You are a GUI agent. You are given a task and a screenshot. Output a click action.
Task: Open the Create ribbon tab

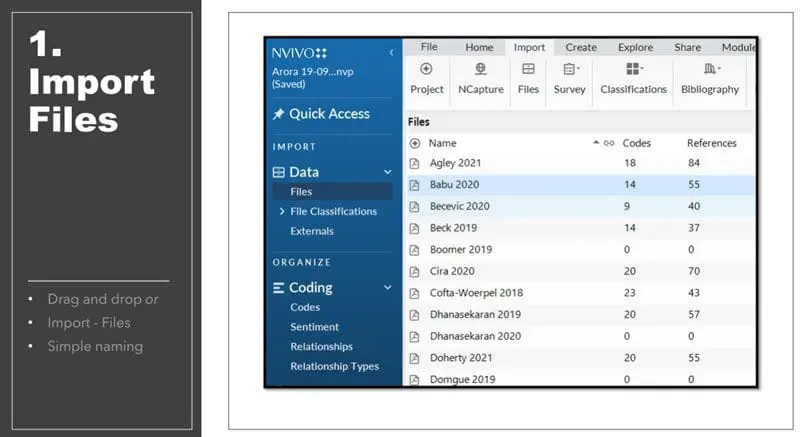pos(581,47)
